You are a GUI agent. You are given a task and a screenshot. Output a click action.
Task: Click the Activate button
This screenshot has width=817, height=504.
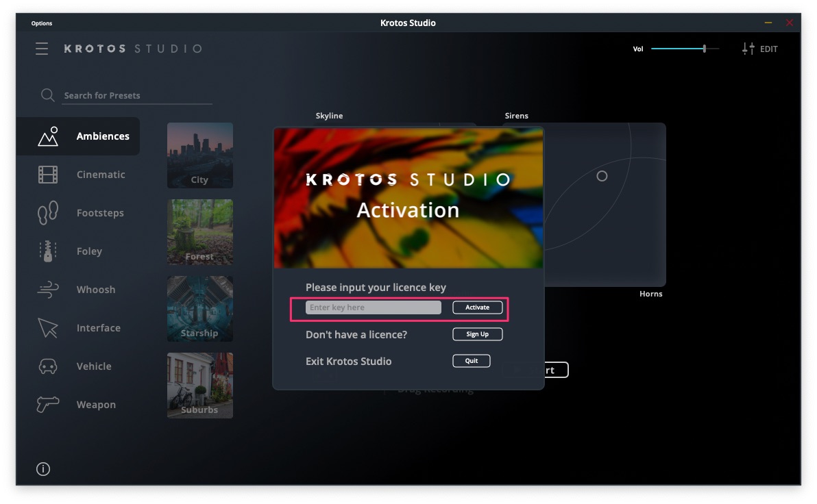click(477, 307)
